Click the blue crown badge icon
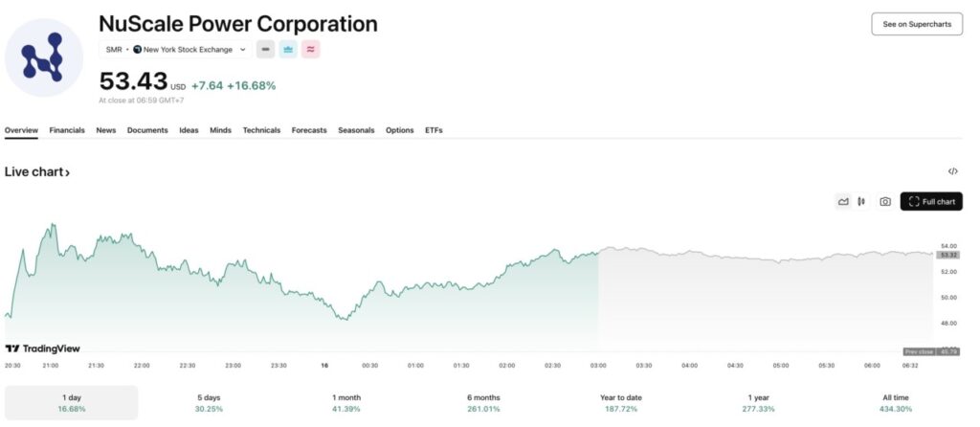Image resolution: width=980 pixels, height=427 pixels. pyautogui.click(x=288, y=49)
